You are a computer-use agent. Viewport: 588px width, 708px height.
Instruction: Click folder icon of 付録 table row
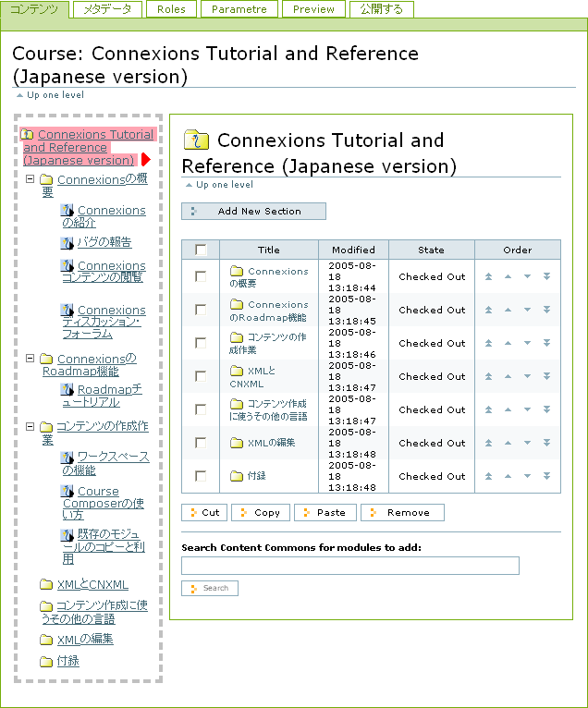point(237,476)
